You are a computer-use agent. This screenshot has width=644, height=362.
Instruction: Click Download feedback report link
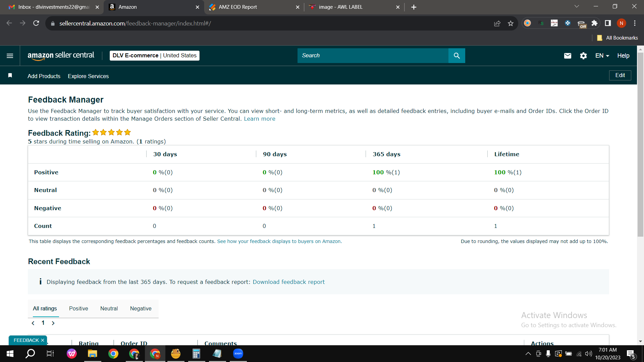[288, 282]
